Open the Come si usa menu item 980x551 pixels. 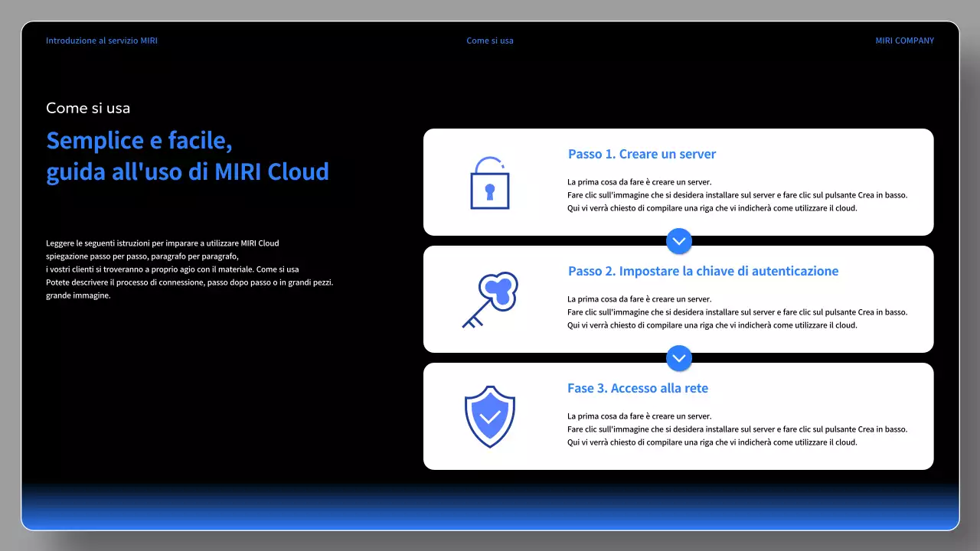(x=489, y=41)
